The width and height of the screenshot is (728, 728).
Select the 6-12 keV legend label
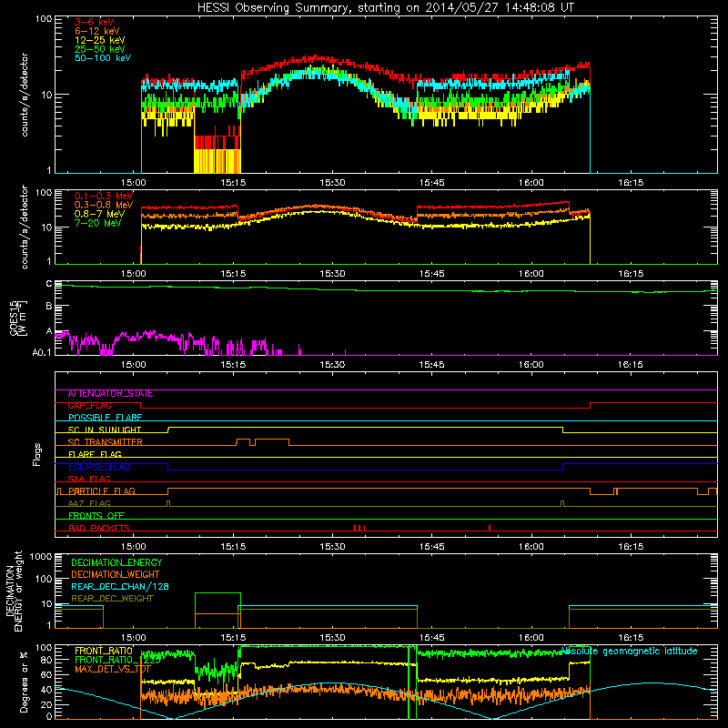pos(97,31)
